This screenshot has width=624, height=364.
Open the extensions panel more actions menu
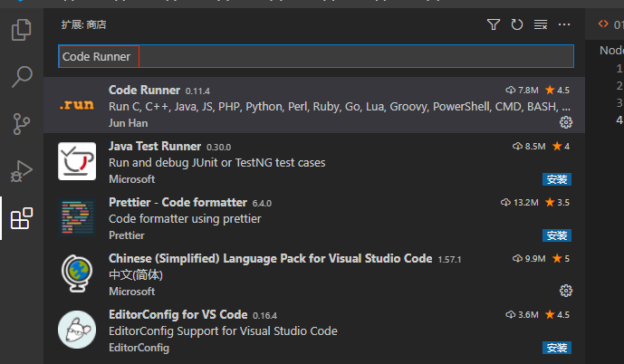(x=565, y=24)
